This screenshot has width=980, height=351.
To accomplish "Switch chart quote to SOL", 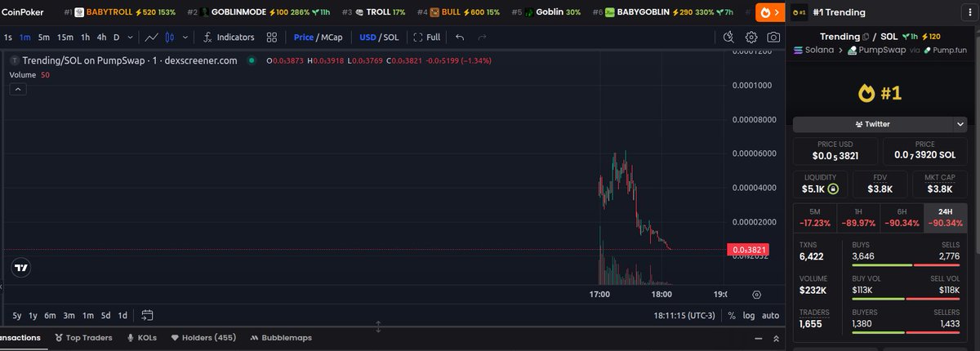I will tap(391, 37).
